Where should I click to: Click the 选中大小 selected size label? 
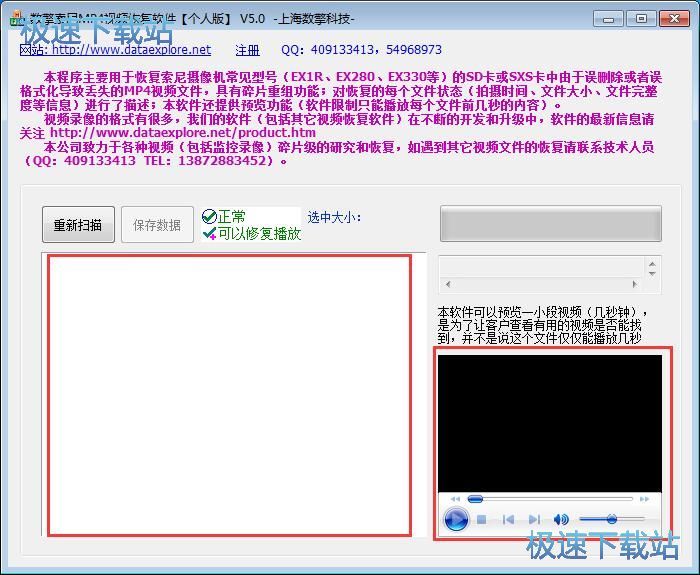click(334, 217)
